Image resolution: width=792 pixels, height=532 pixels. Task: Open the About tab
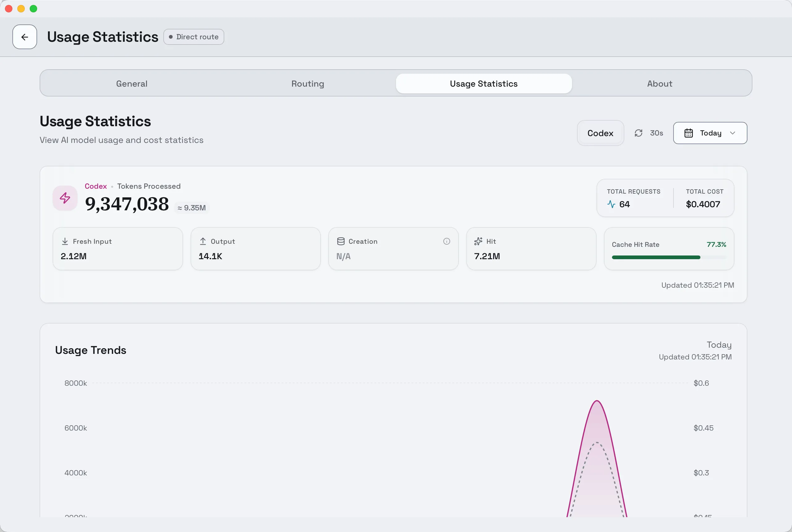coord(660,84)
